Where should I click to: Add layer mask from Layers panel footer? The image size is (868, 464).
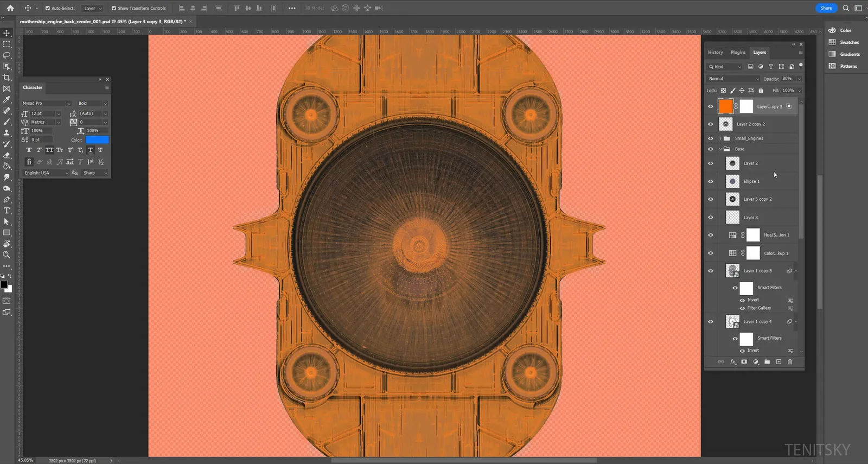pyautogui.click(x=744, y=362)
